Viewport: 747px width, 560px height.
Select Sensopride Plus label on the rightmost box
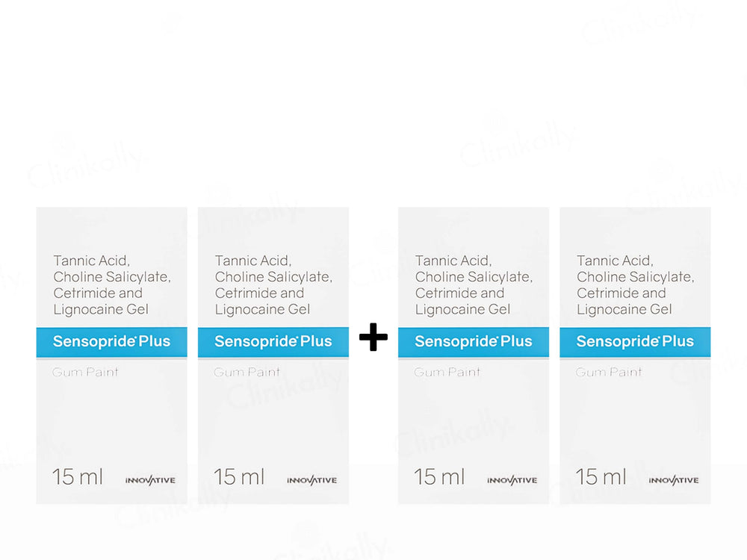[x=635, y=342]
